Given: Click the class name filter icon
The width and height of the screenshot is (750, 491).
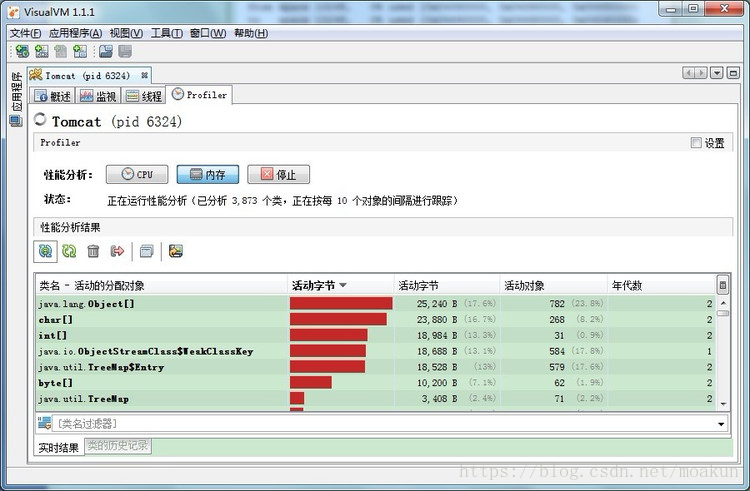Looking at the screenshot, I should (44, 423).
